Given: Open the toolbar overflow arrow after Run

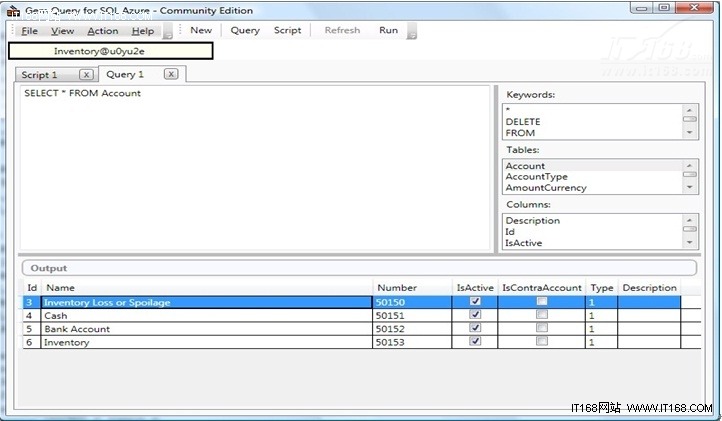Looking at the screenshot, I should click(x=412, y=32).
